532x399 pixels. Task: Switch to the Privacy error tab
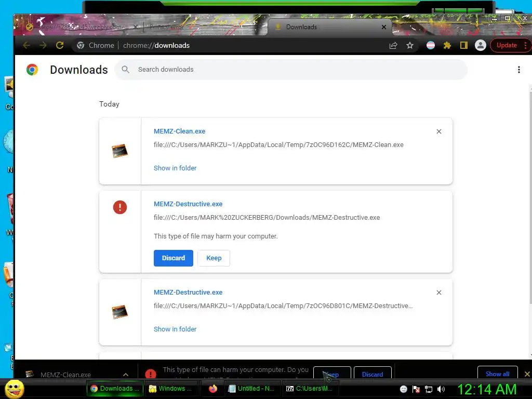pyautogui.click(x=167, y=27)
